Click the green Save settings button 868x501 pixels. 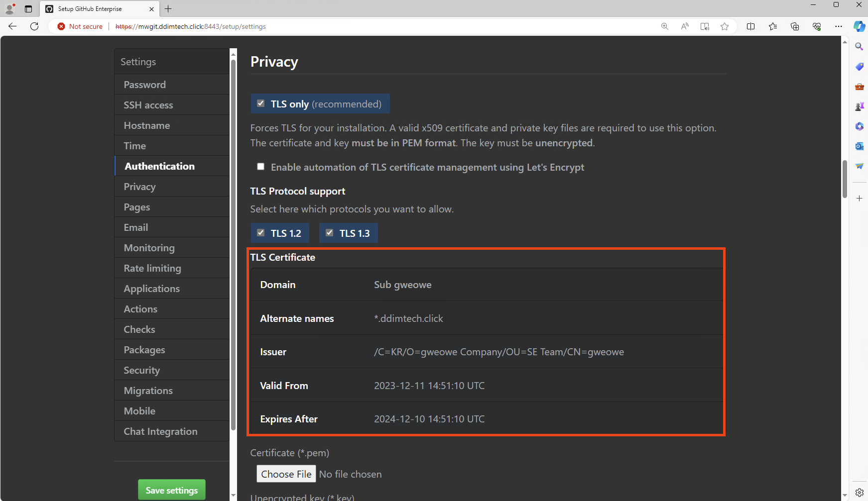point(172,490)
